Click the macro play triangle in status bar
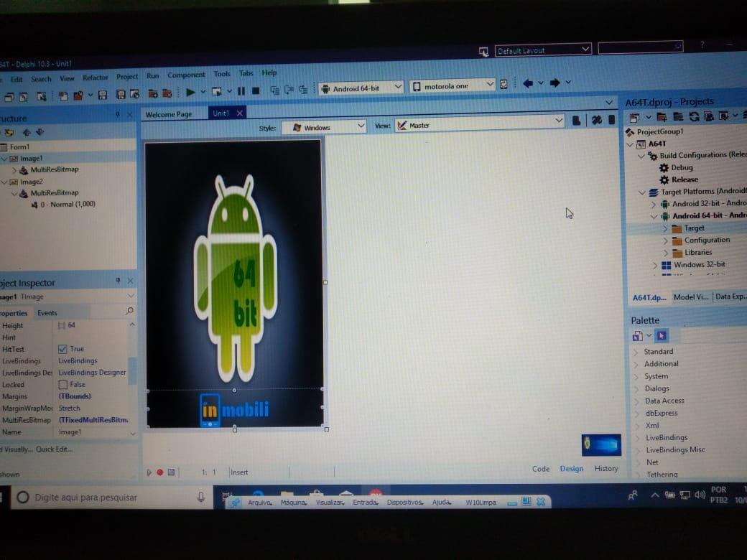Screen dimensions: 747x560 point(149,472)
